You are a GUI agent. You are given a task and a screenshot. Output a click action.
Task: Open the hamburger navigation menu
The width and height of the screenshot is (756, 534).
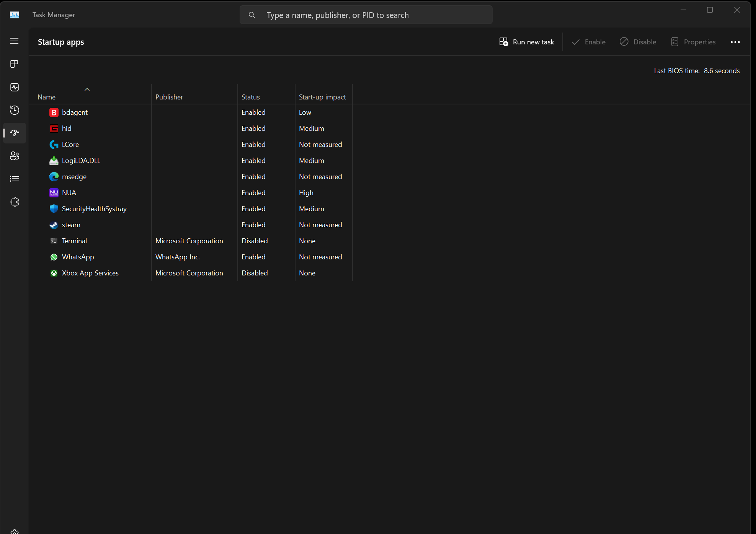coord(14,41)
